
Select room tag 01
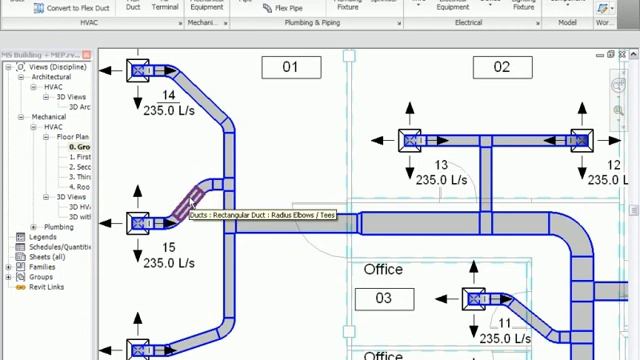[291, 67]
